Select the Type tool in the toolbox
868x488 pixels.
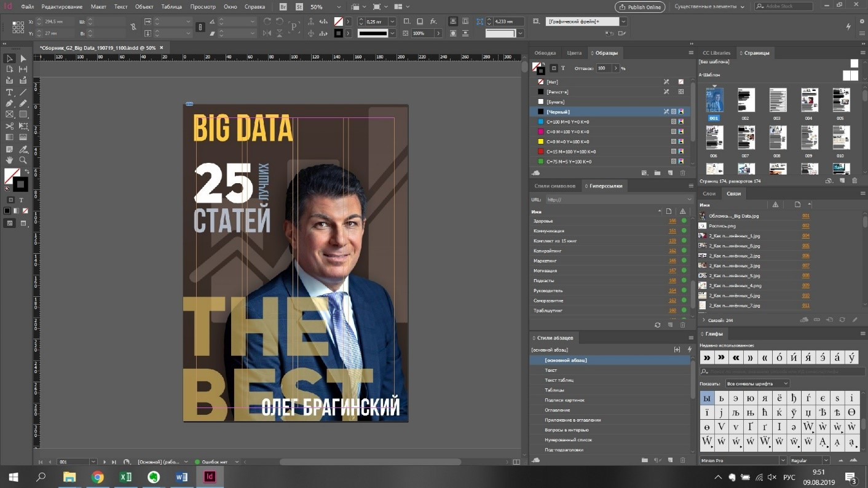point(10,92)
